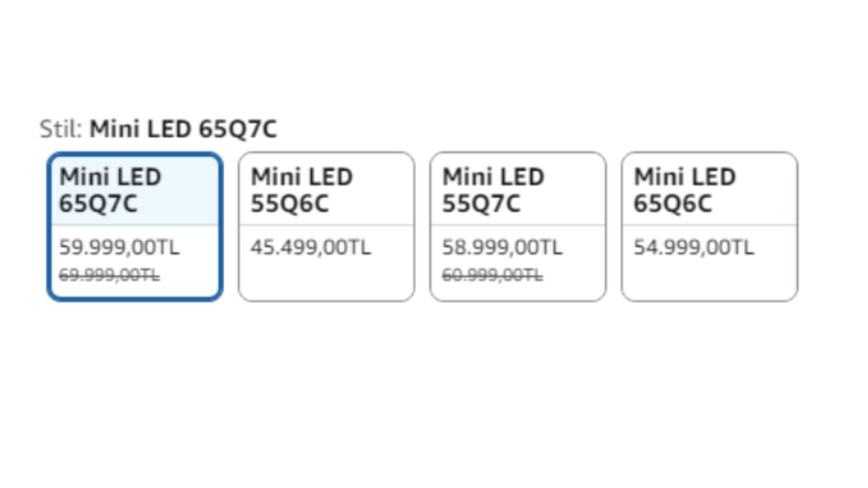Click the "Stil:" label text

[61, 129]
